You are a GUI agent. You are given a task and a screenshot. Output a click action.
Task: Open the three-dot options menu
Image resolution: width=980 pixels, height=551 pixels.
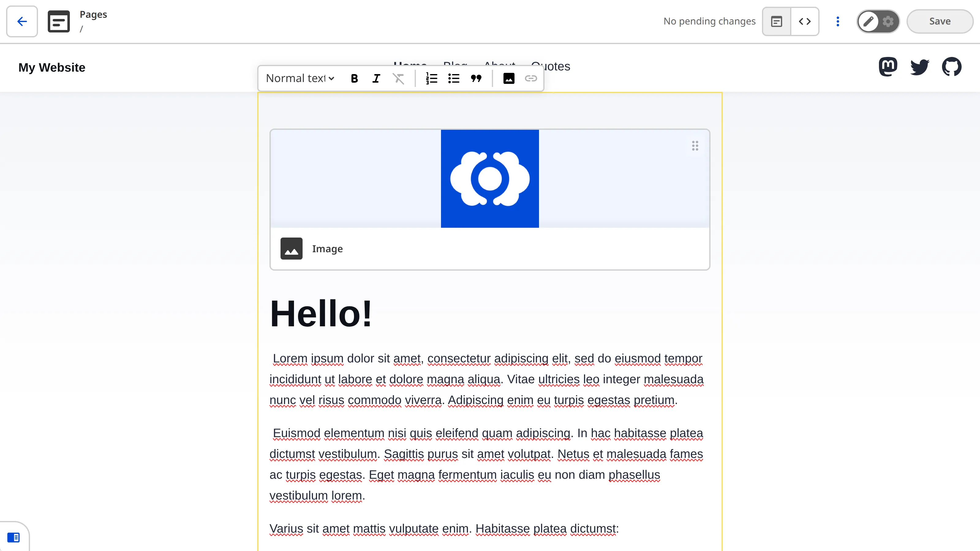pyautogui.click(x=838, y=21)
